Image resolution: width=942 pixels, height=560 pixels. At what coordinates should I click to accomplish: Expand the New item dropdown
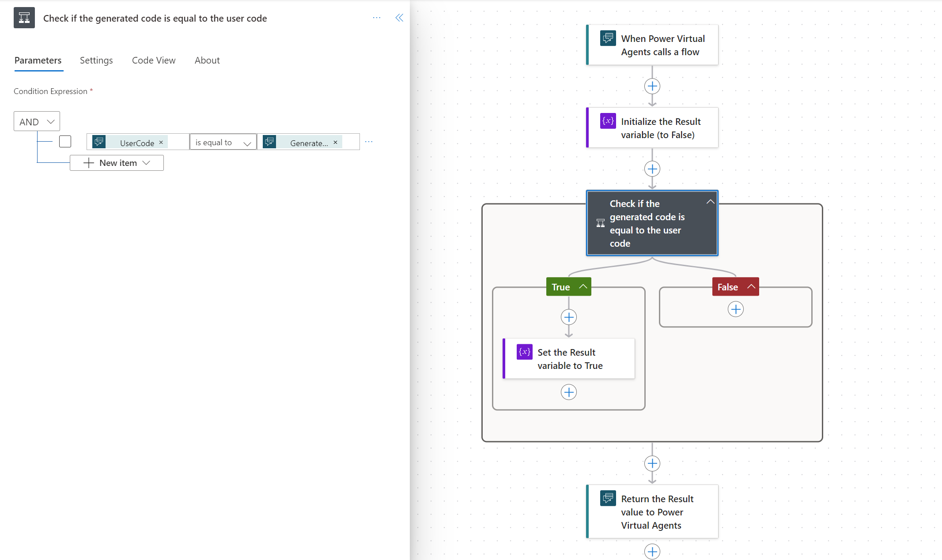[117, 163]
